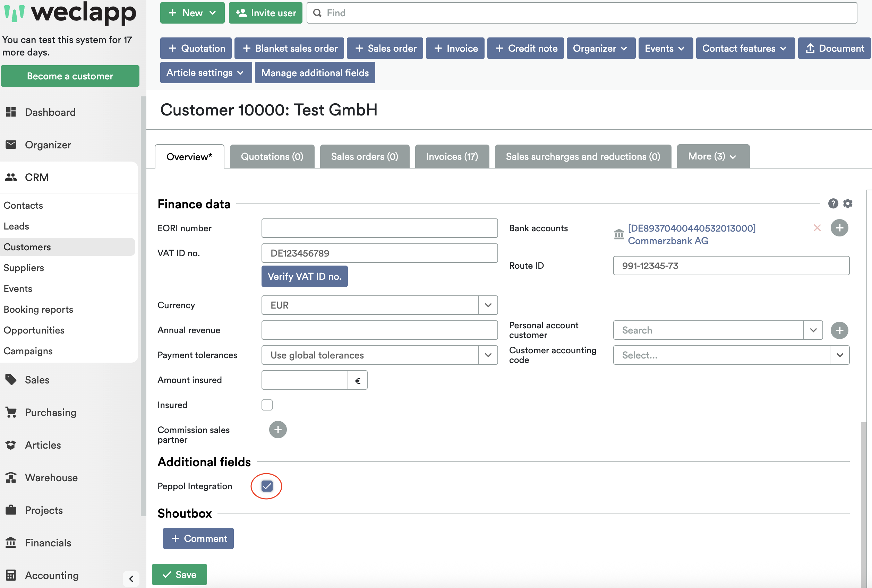Viewport: 872px width, 588px height.
Task: Uncheck the Peppol Integration checkbox
Action: (267, 486)
